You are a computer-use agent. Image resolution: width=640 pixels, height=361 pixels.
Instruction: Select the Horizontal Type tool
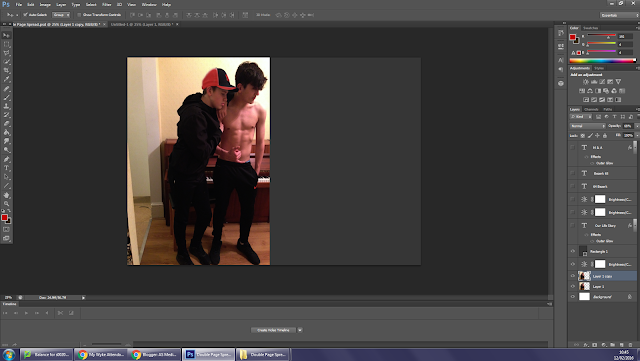pos(7,168)
